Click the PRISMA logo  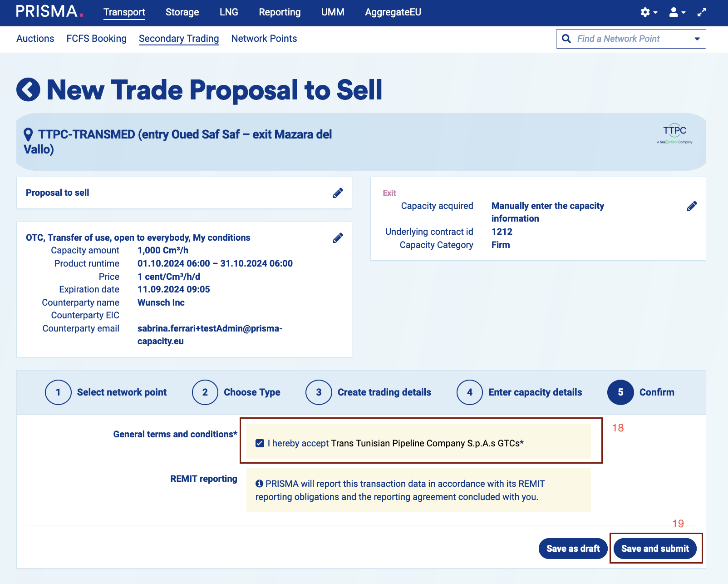49,12
